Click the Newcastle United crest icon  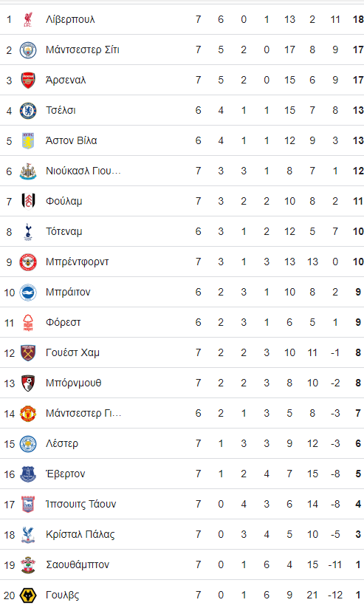pyautogui.click(x=28, y=171)
